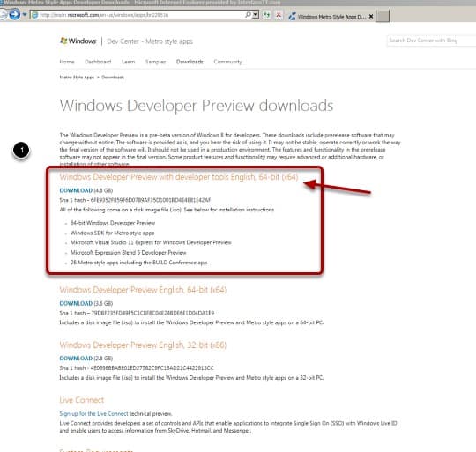Click the Sha 1 hash under 2.8 GB download
The width and height of the screenshot is (476, 452).
coord(137,368)
